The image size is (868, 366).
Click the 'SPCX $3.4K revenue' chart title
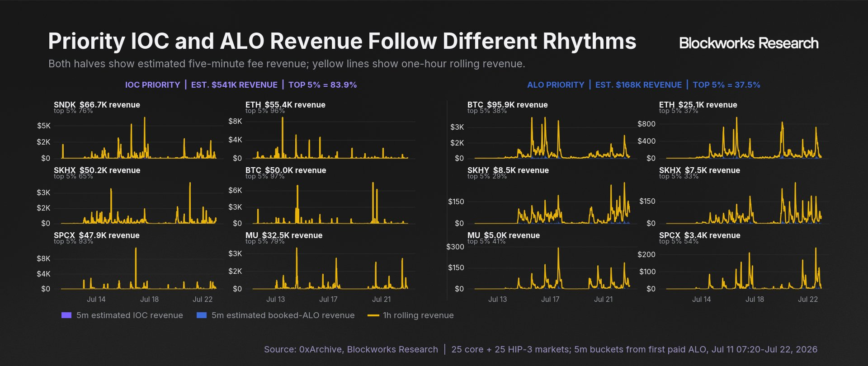pyautogui.click(x=700, y=235)
